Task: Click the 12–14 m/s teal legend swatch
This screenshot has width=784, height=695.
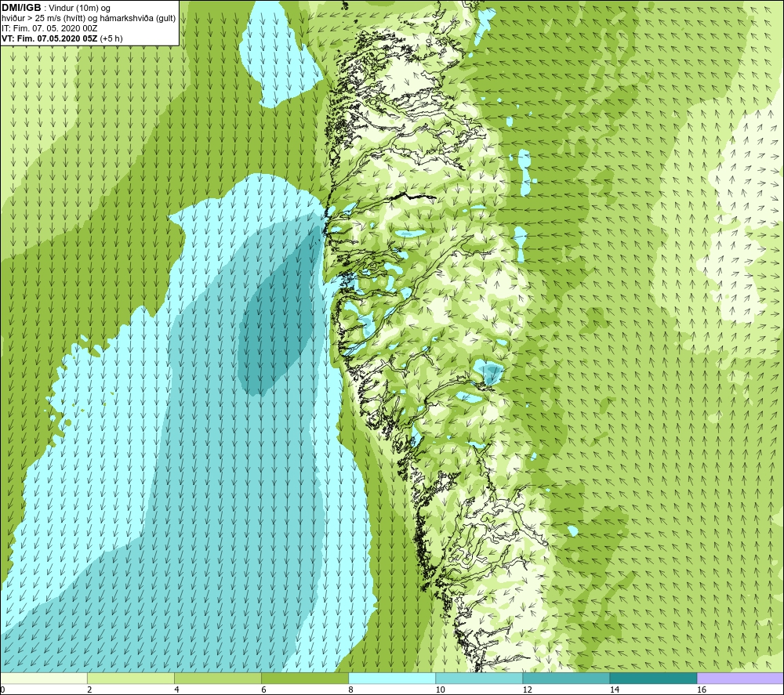Action: 566,679
